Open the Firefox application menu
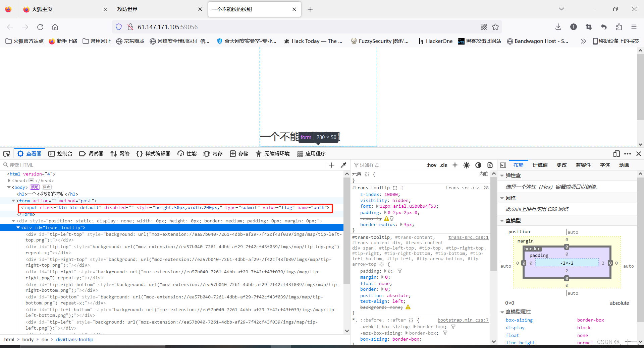Screen dimensions: 644x348 coord(634,27)
